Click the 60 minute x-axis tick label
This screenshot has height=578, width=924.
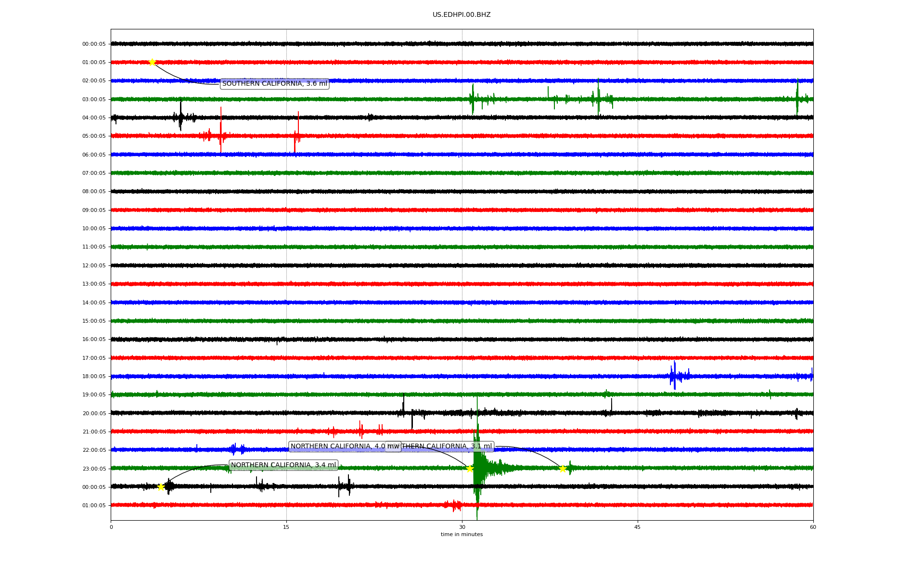click(813, 527)
